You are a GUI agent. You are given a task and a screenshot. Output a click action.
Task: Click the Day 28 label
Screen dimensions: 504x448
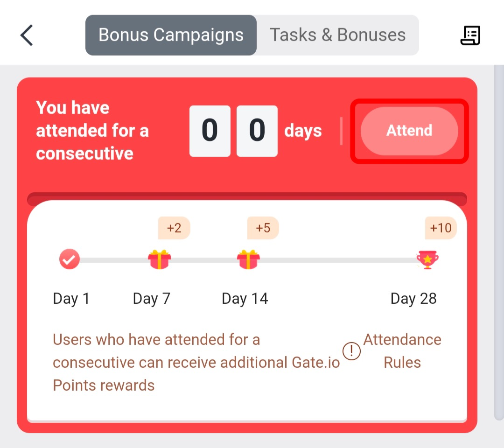point(413,299)
